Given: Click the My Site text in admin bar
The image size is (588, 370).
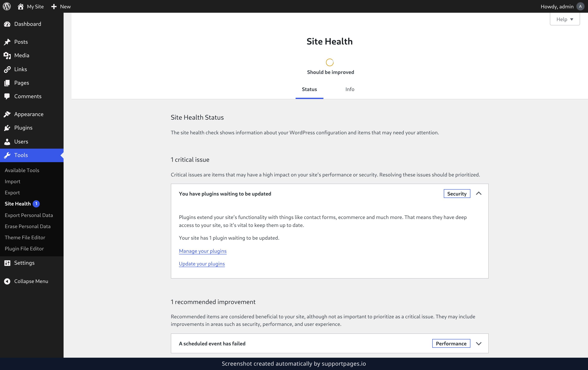Looking at the screenshot, I should [35, 7].
